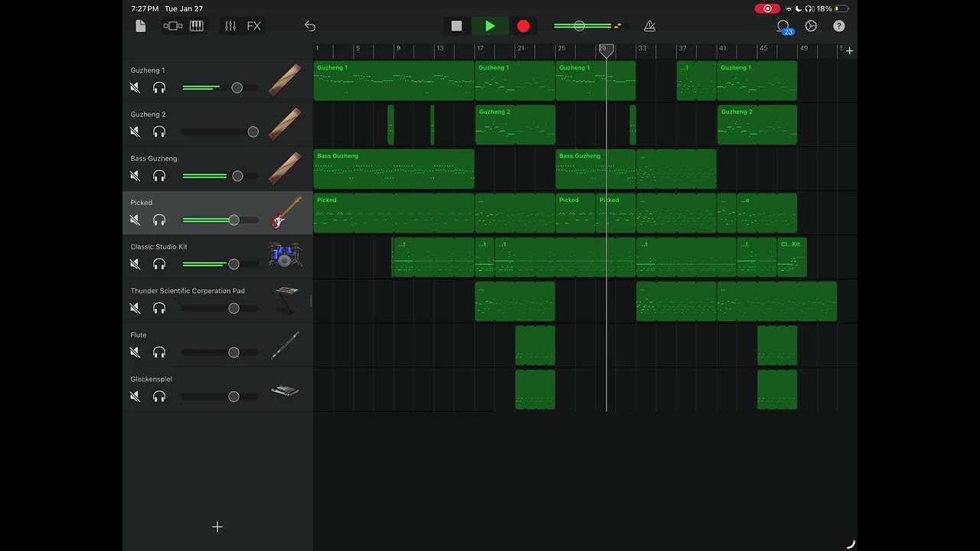Open the loop browser icon
This screenshot has width=980, height=551.
pos(783,27)
